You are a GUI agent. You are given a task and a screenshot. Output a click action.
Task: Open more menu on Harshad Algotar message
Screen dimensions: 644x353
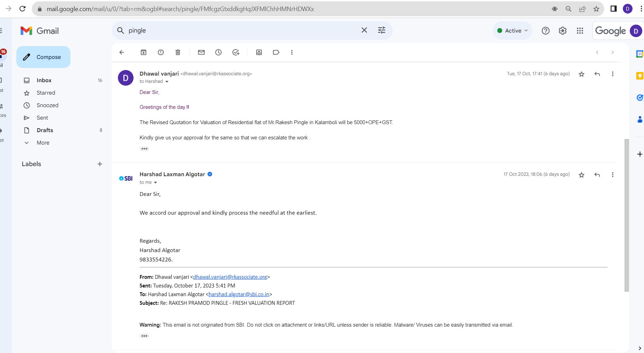[x=613, y=175]
